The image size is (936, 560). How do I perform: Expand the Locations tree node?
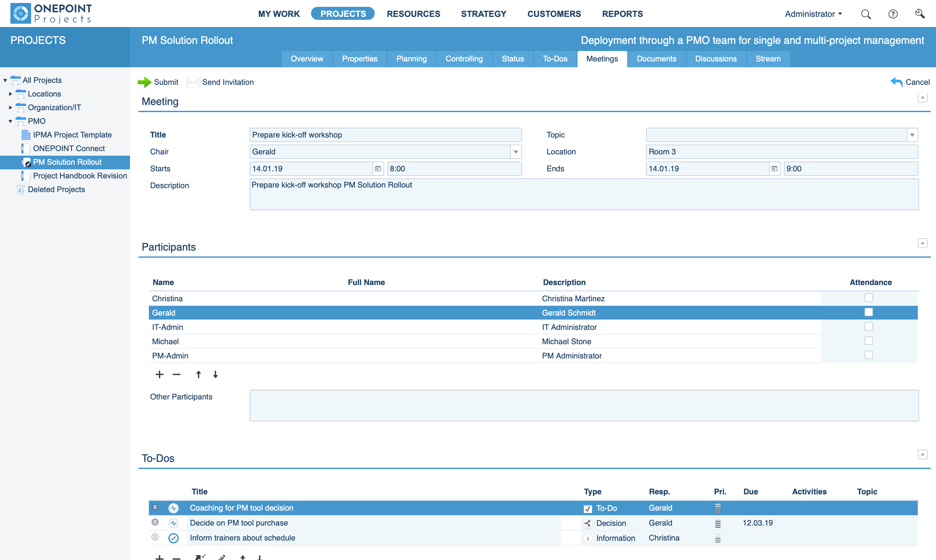(11, 94)
